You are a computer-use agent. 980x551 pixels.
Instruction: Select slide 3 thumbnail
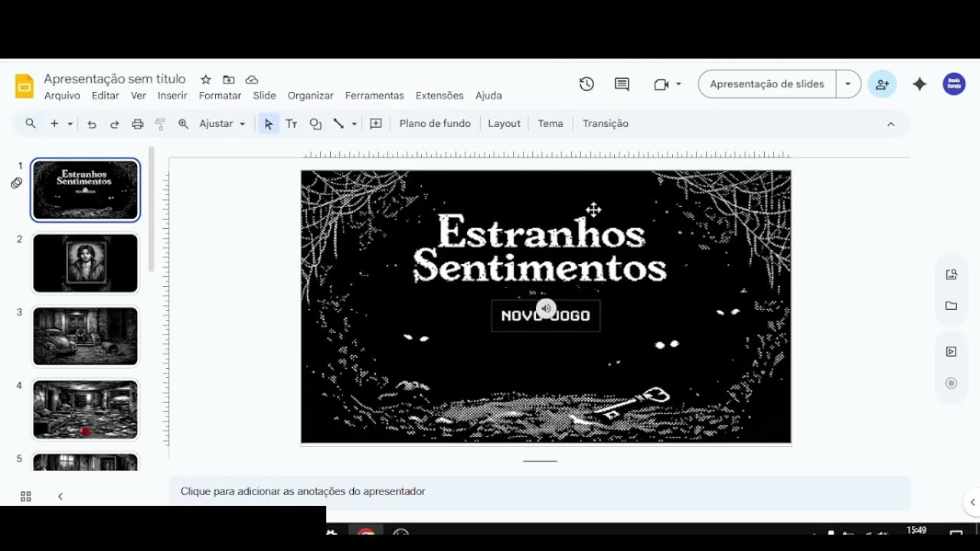86,337
